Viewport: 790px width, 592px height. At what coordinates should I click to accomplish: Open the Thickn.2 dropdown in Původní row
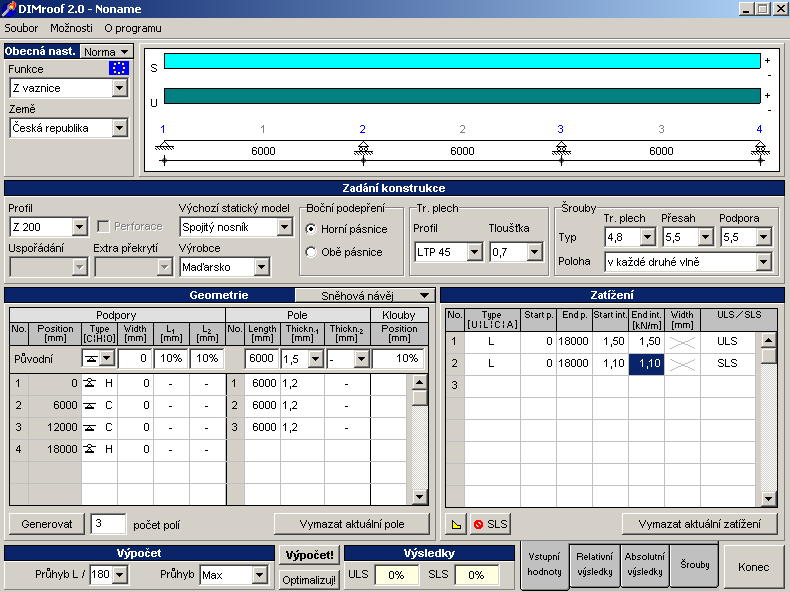point(361,359)
